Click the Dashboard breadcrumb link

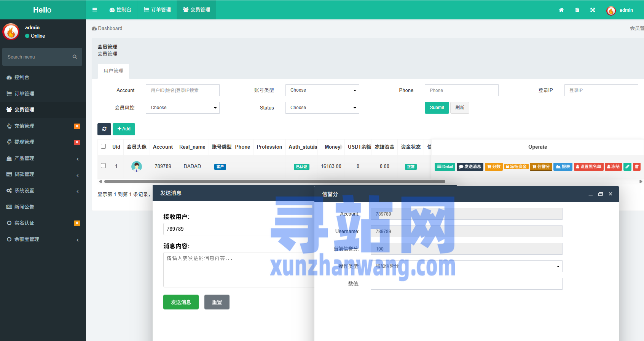coord(107,28)
